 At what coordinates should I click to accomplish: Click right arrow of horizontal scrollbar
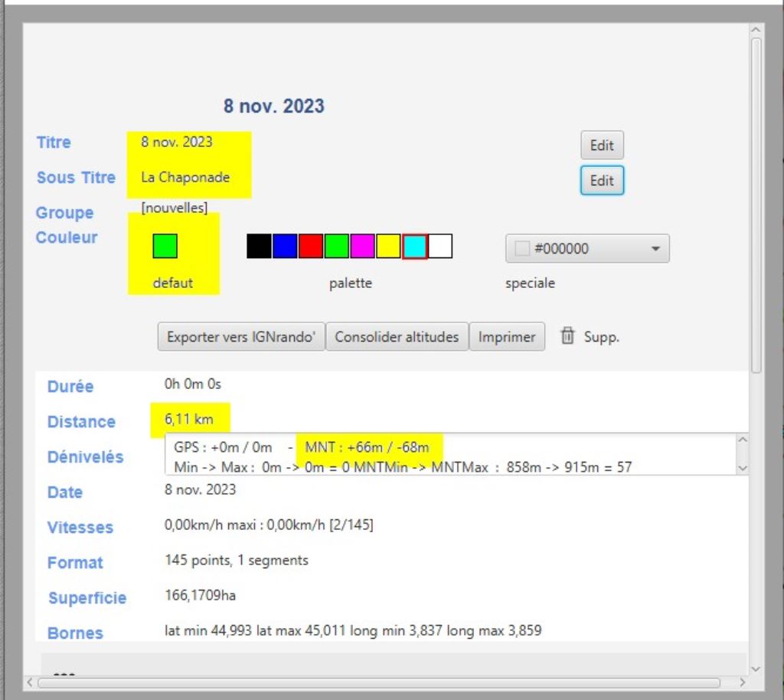(742, 682)
